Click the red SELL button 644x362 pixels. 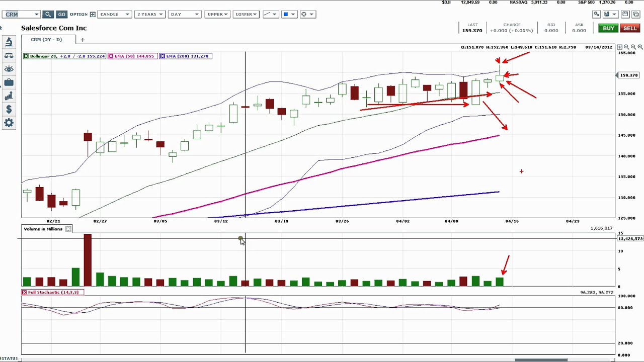[630, 29]
